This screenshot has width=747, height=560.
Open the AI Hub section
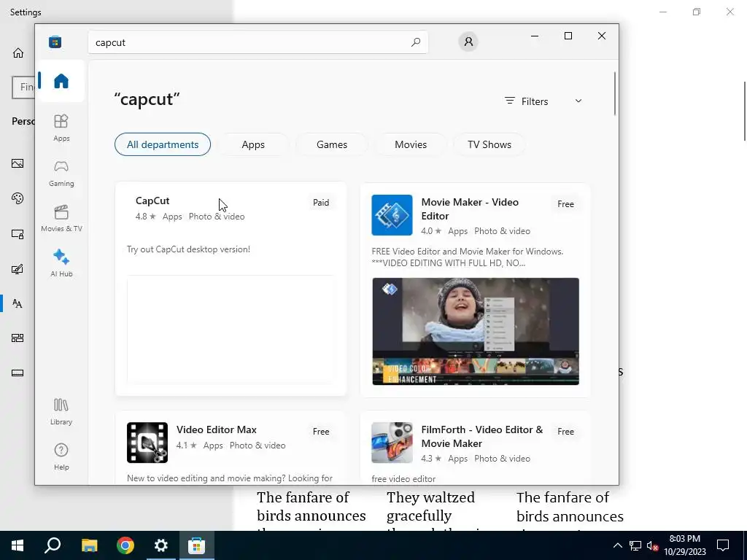tap(61, 263)
